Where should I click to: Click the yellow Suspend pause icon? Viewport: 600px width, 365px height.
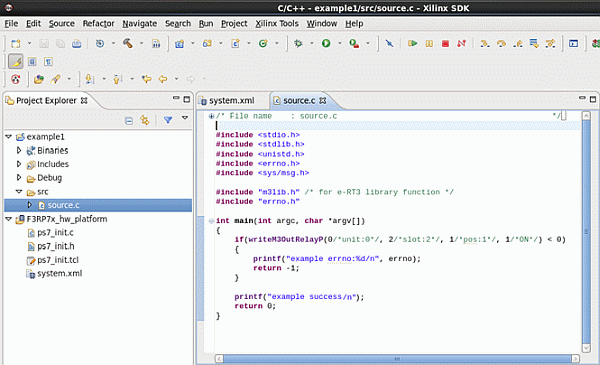coord(429,44)
